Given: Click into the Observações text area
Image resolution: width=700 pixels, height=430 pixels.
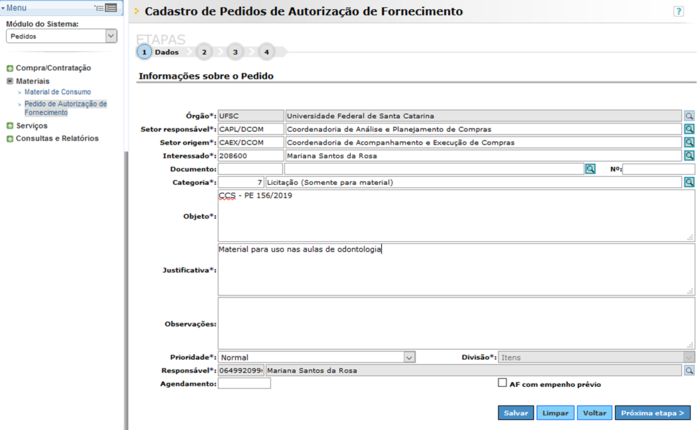Looking at the screenshot, I should pos(455,323).
